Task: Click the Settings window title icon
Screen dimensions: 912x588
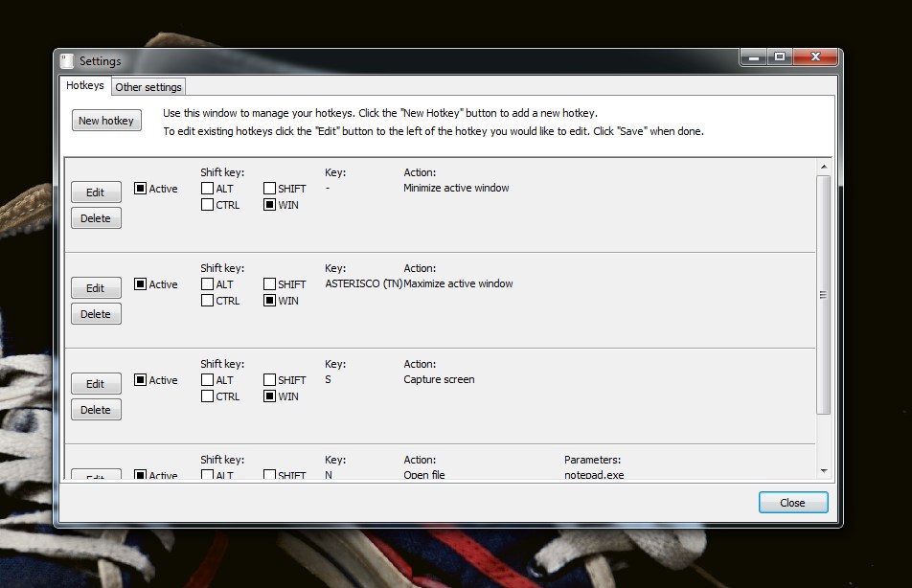Action: point(67,61)
